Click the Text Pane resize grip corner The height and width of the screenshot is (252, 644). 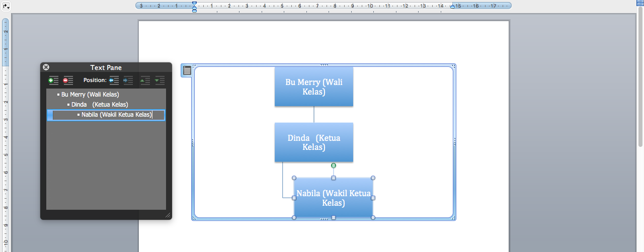[x=168, y=215]
